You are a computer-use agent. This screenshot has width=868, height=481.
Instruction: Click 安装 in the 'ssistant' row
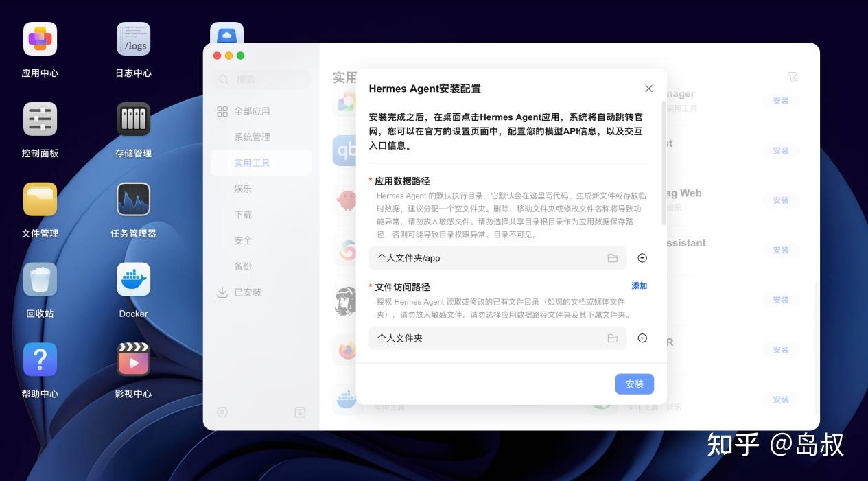[x=781, y=250]
